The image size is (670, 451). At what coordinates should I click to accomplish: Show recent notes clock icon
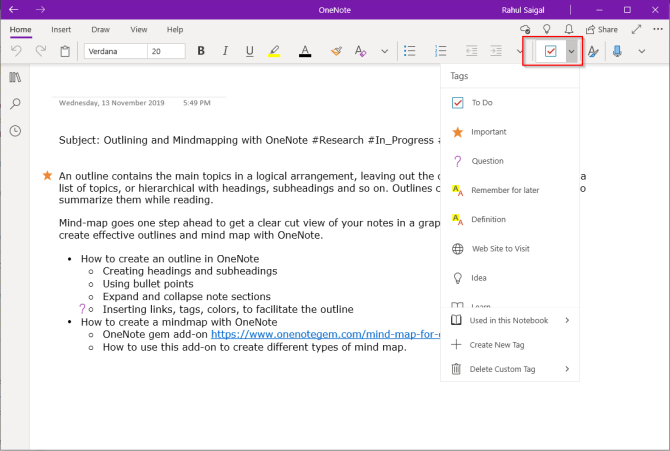[x=15, y=131]
